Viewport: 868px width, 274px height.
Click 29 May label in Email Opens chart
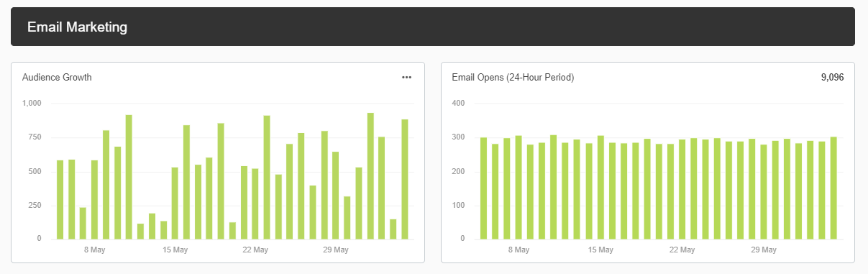tap(764, 250)
